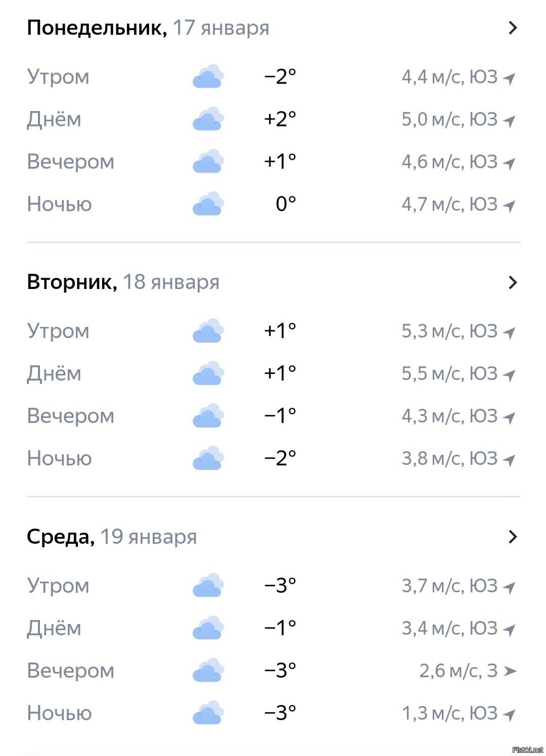Click wind direction arrow for Monday daytime
This screenshot has height=756, width=546.
[510, 121]
